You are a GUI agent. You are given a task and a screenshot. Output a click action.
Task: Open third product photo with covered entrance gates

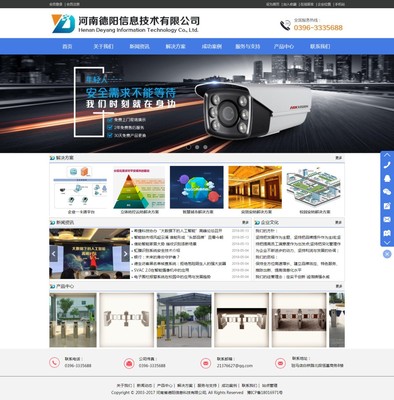(x=184, y=320)
